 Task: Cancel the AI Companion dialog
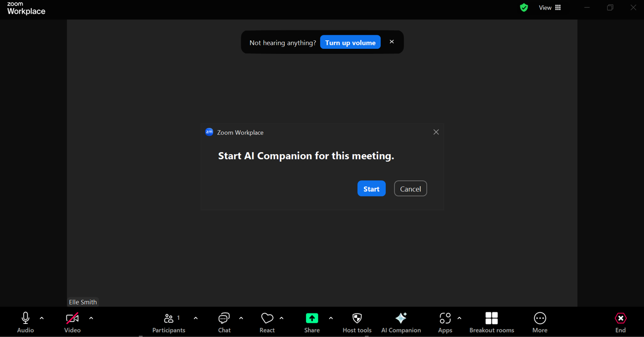tap(411, 188)
